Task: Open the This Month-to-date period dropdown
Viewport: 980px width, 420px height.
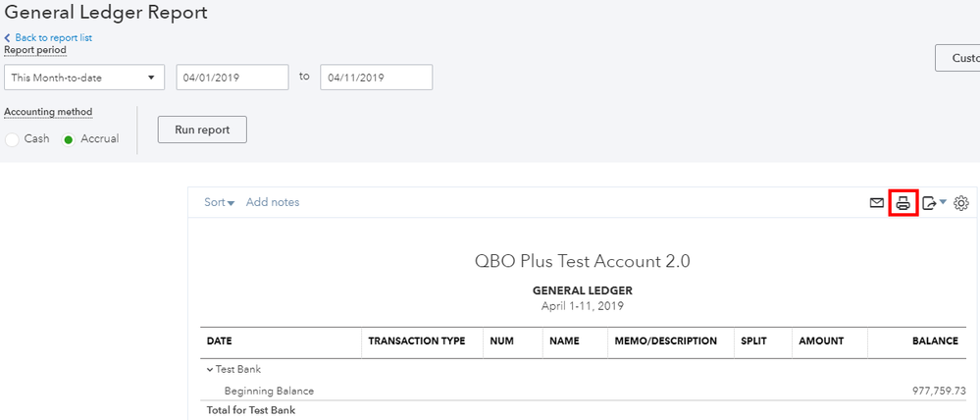Action: pyautogui.click(x=84, y=78)
